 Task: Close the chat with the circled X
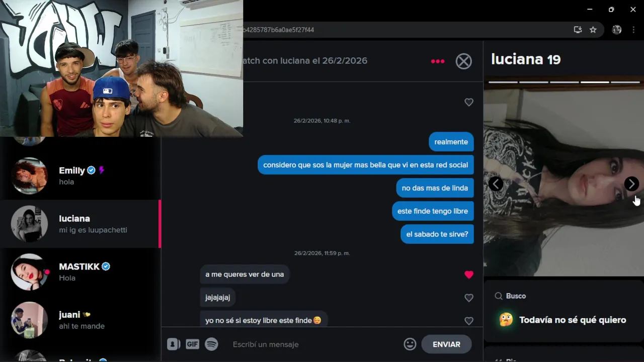click(464, 61)
